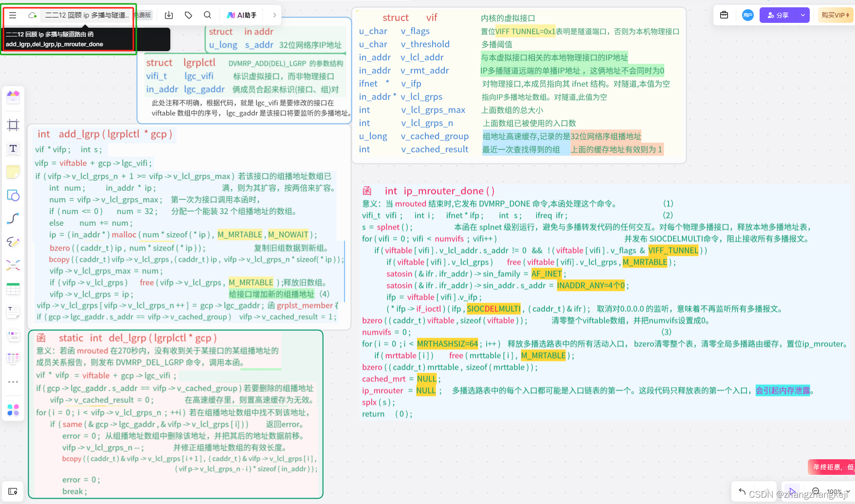Click the 'struct in addr' heading

click(x=241, y=31)
